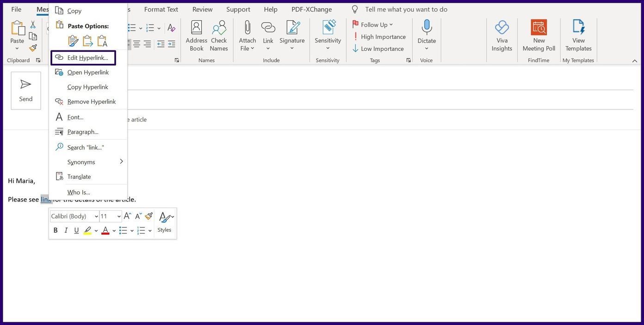Choose Paragraph... from context menu
Screen dimensions: 644x325
pos(88,132)
